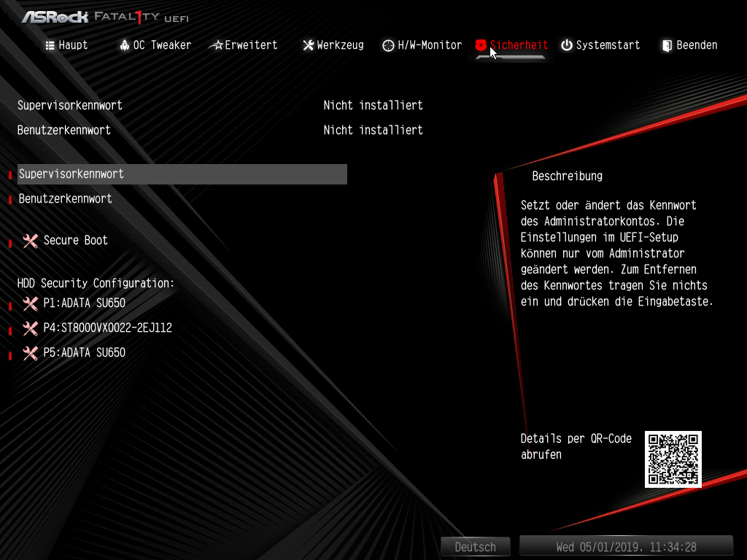Click the tools icon beside P4:ST8000VX0022-2EJ112
This screenshot has width=747, height=560.
[30, 329]
